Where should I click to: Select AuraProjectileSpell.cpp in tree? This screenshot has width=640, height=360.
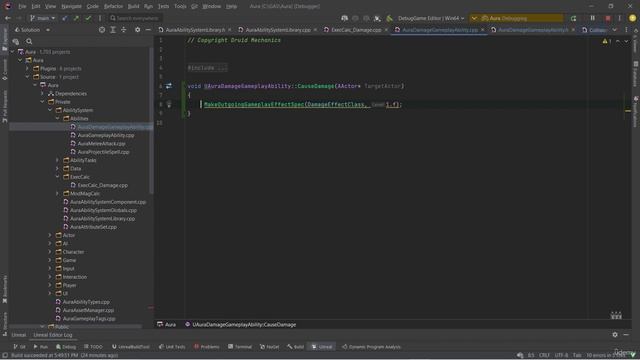pos(103,152)
